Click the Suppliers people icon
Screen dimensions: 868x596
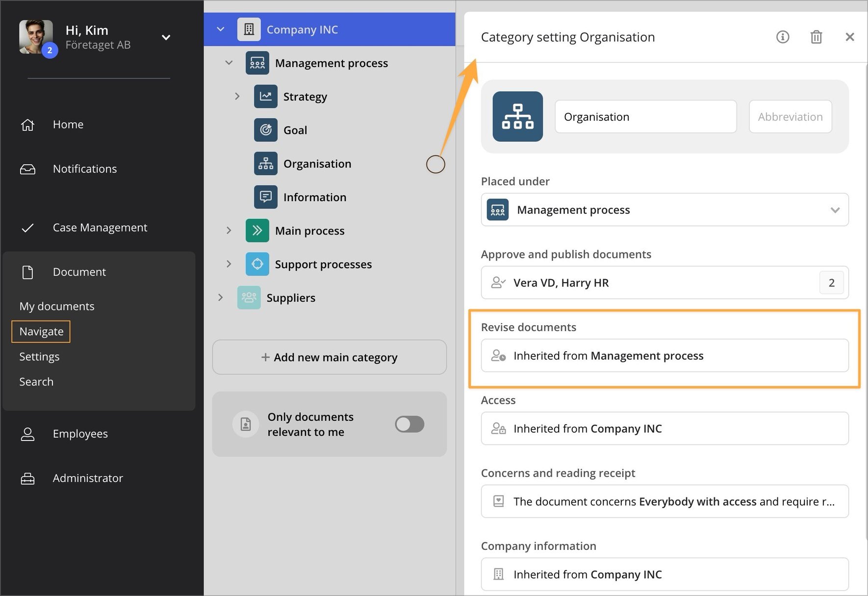click(249, 297)
